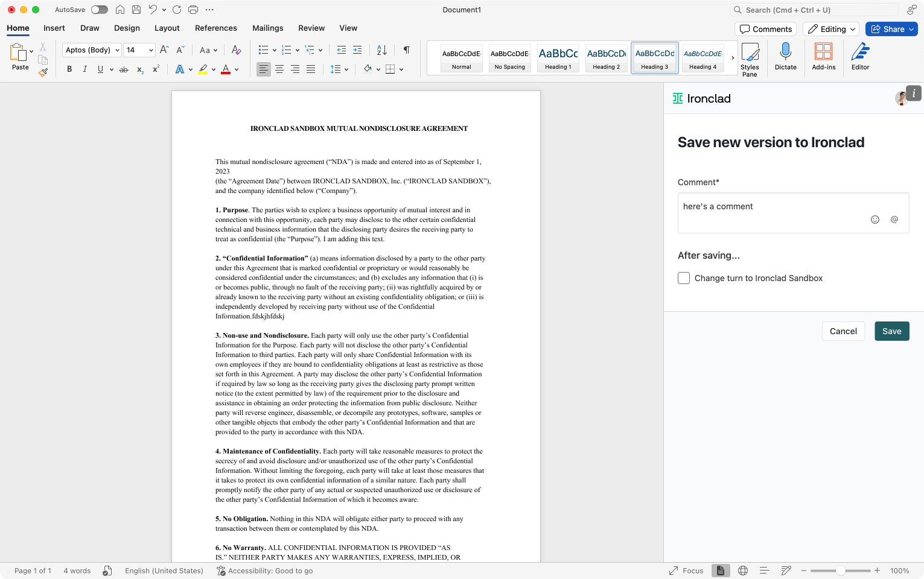This screenshot has width=924, height=579.
Task: Show paragraph marks
Action: click(x=407, y=50)
